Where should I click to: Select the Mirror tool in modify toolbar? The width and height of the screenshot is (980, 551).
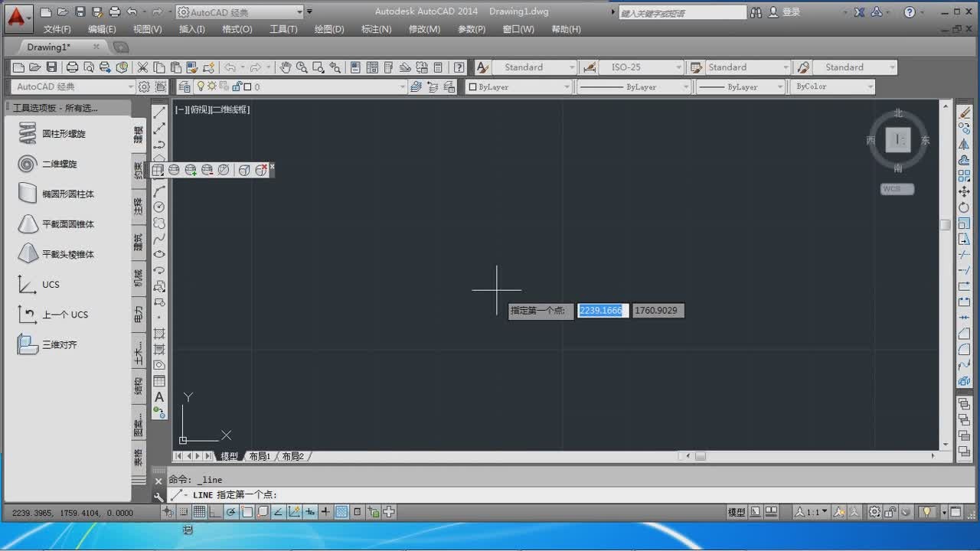point(964,144)
